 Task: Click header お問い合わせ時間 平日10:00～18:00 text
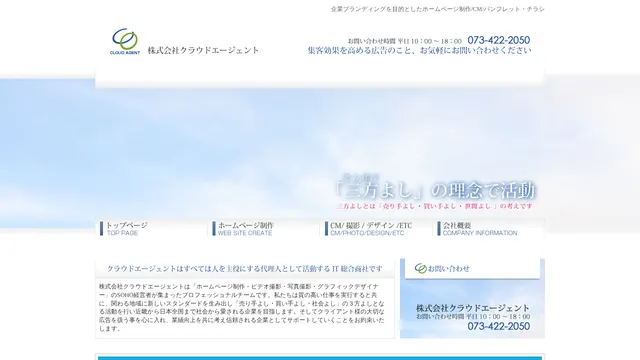coord(404,41)
